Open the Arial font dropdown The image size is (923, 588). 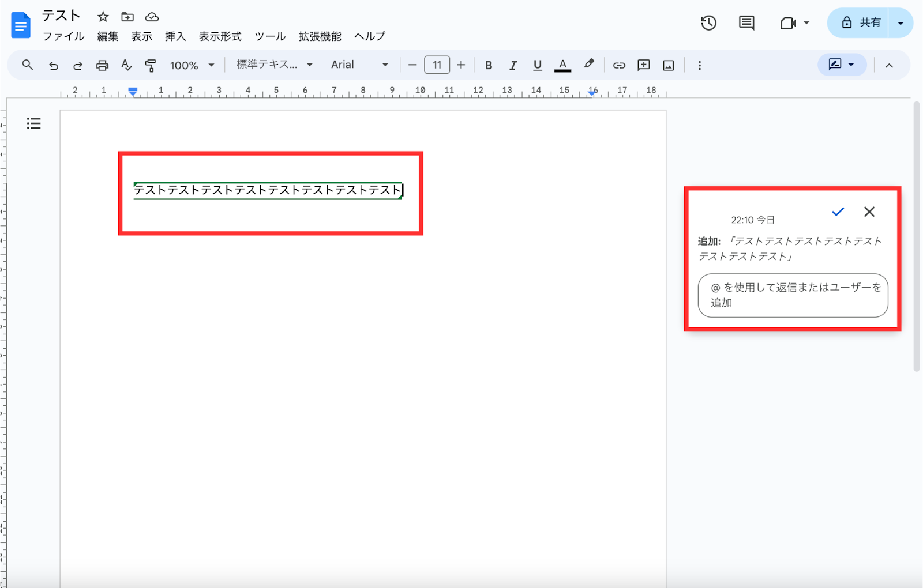click(359, 65)
